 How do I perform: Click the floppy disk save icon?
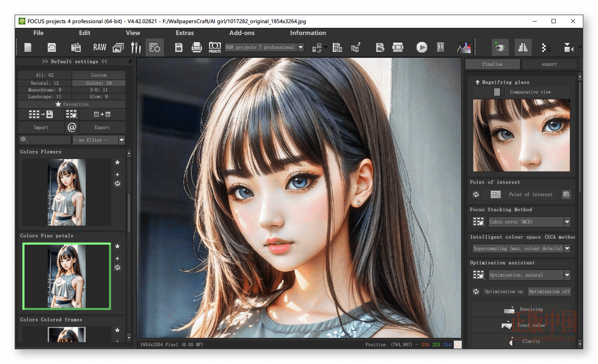179,47
